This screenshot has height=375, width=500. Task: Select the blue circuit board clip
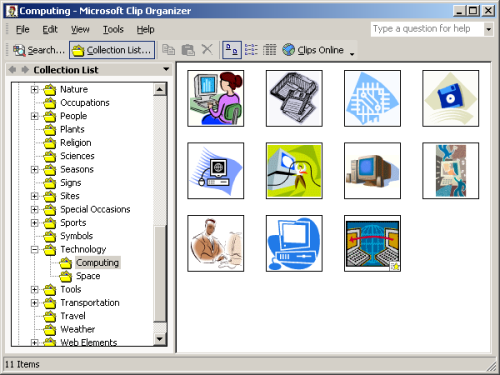click(372, 98)
